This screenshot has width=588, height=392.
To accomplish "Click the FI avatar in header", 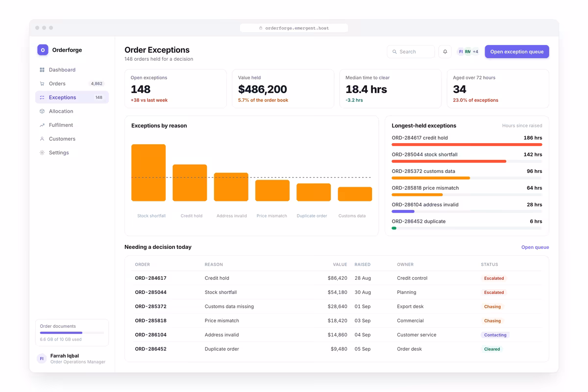I will click(x=461, y=52).
